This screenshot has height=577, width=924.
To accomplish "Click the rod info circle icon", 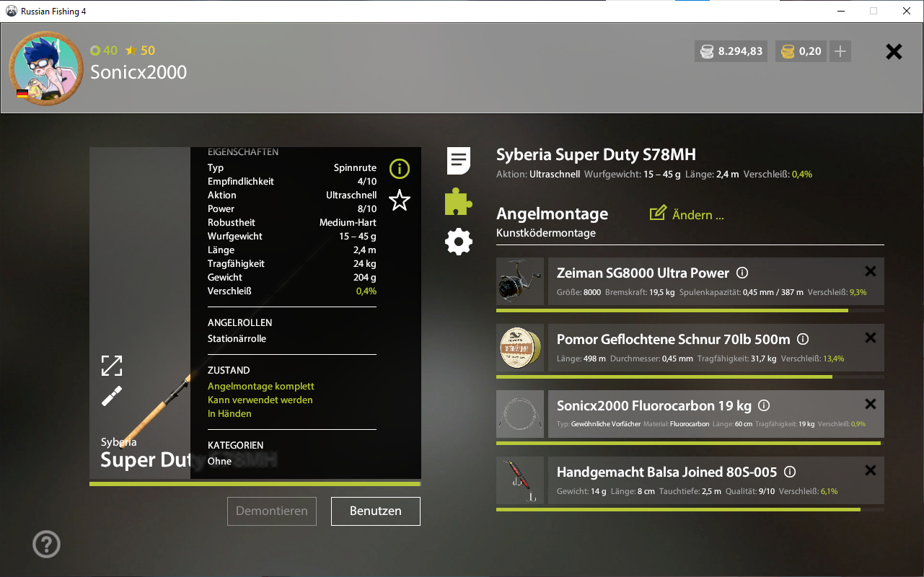I will [x=399, y=169].
